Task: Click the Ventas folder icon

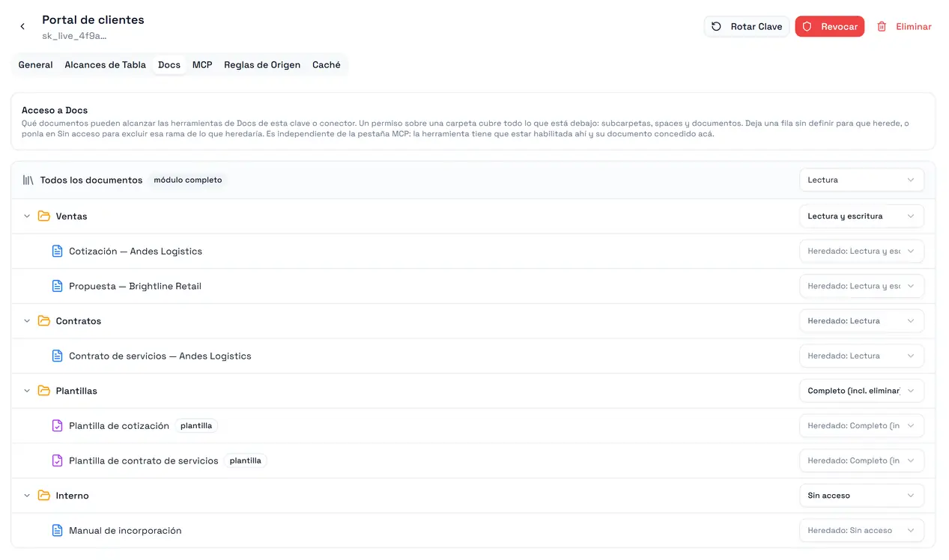Action: tap(44, 216)
